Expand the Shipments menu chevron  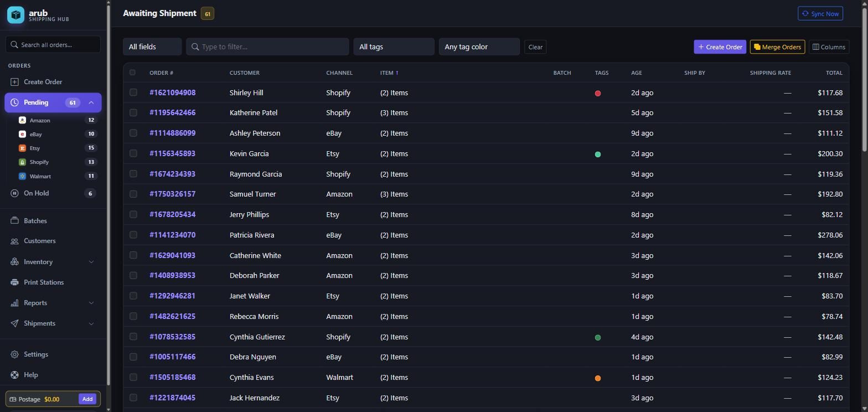pos(91,323)
